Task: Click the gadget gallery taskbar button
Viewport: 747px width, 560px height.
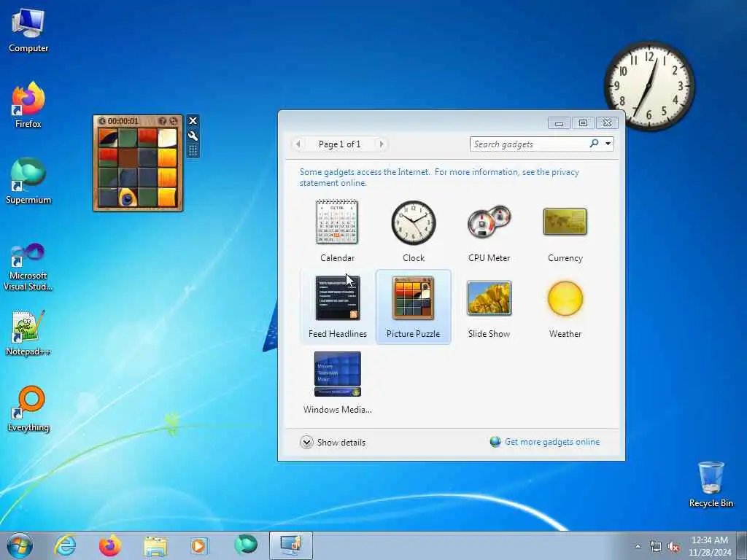Action: (290, 545)
